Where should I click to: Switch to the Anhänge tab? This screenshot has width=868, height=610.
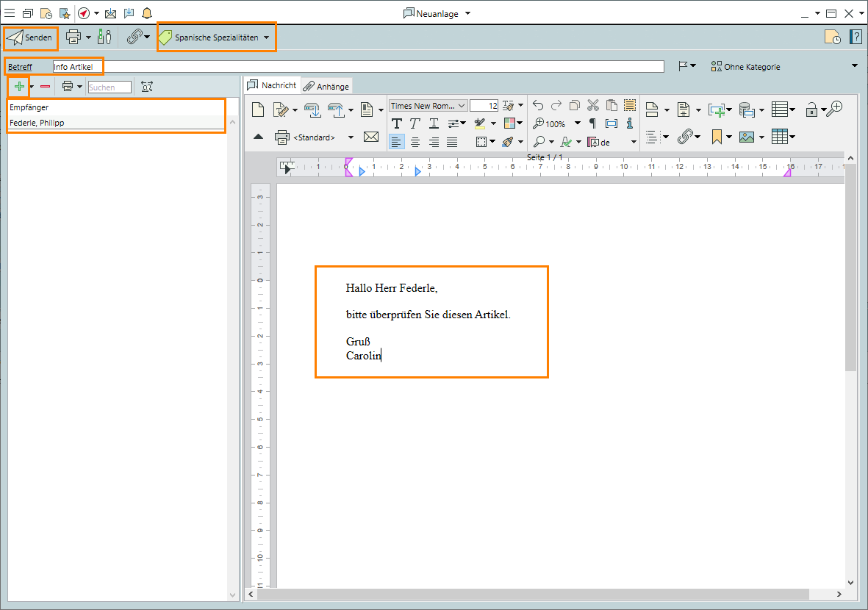pos(326,86)
